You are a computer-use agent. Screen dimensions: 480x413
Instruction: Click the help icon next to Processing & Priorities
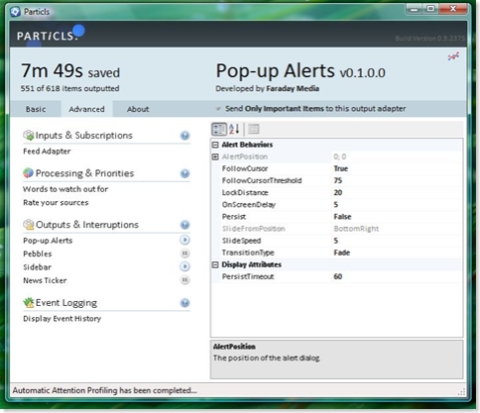click(185, 173)
